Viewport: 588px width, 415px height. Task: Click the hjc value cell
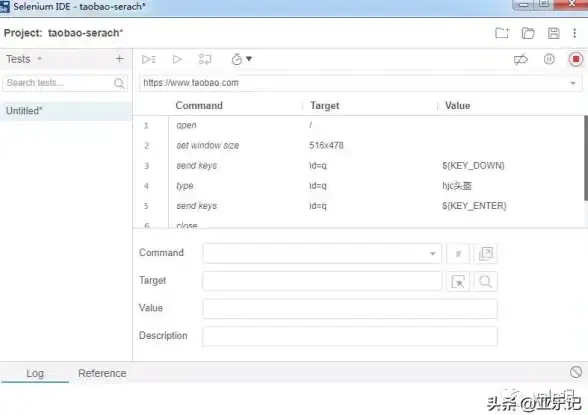[x=457, y=186]
